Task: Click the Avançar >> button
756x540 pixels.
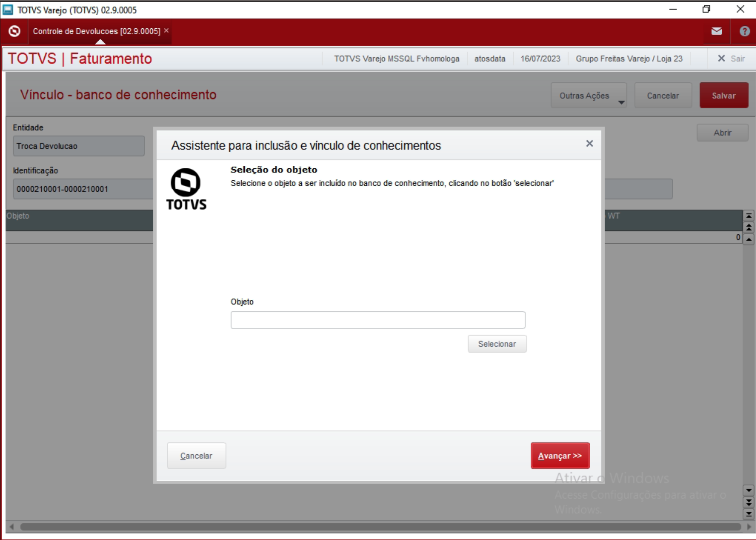Action: (560, 455)
